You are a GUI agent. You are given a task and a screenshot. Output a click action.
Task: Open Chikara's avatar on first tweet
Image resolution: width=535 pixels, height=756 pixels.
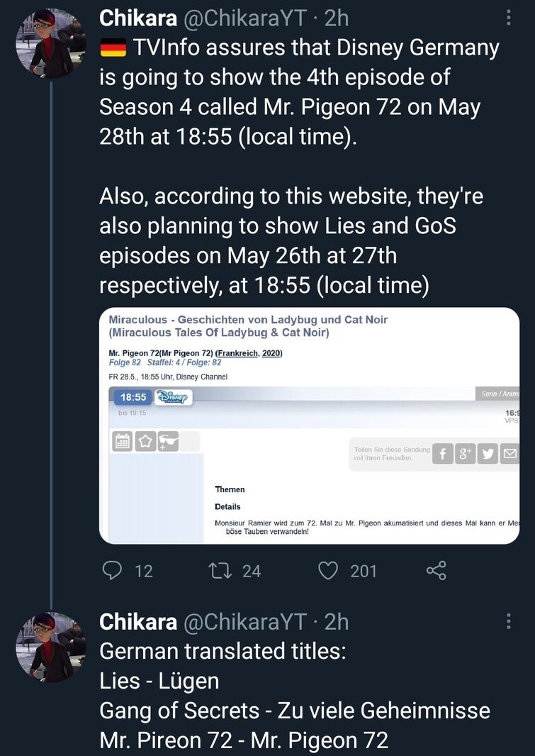click(51, 43)
